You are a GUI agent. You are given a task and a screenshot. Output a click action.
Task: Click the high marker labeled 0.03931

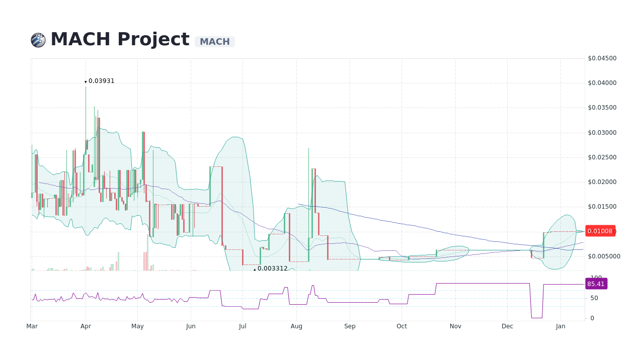101,80
